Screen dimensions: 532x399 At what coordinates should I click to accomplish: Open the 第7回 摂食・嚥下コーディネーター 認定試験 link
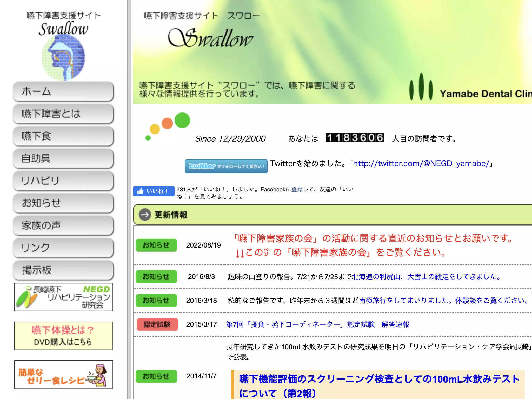click(x=300, y=324)
